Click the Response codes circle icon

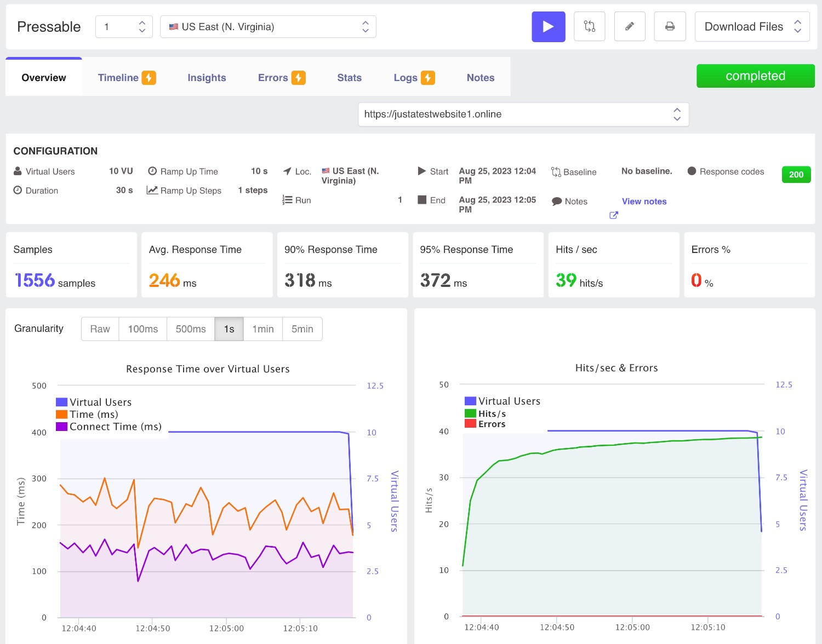[x=692, y=171]
